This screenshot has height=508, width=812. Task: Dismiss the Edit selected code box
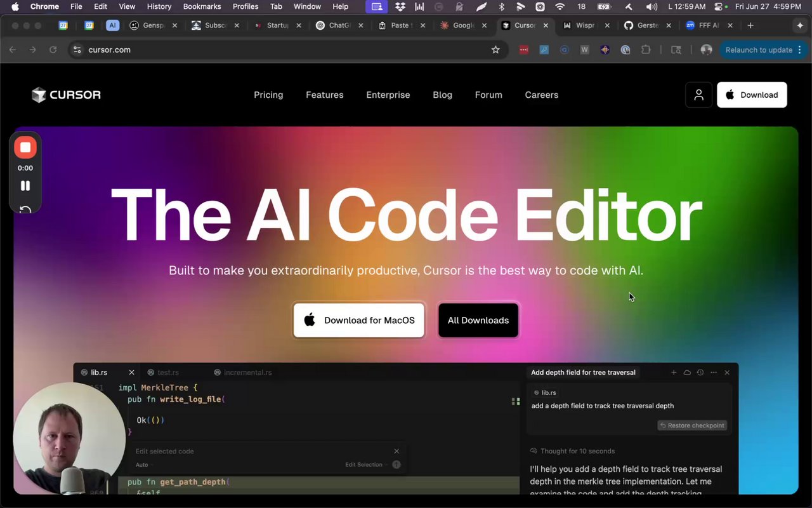click(396, 451)
